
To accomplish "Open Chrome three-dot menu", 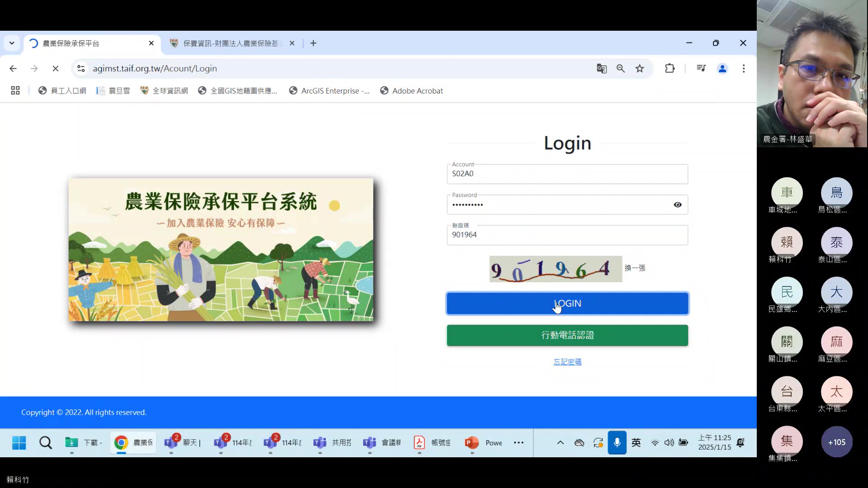I will [x=744, y=69].
